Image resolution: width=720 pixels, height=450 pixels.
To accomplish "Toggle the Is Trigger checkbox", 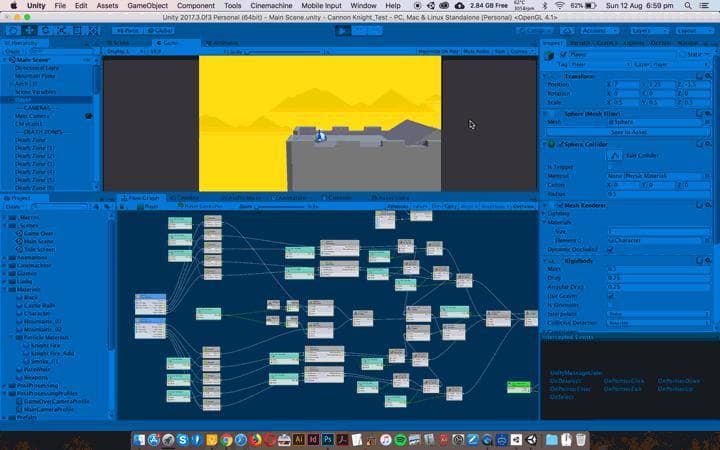I will click(610, 167).
